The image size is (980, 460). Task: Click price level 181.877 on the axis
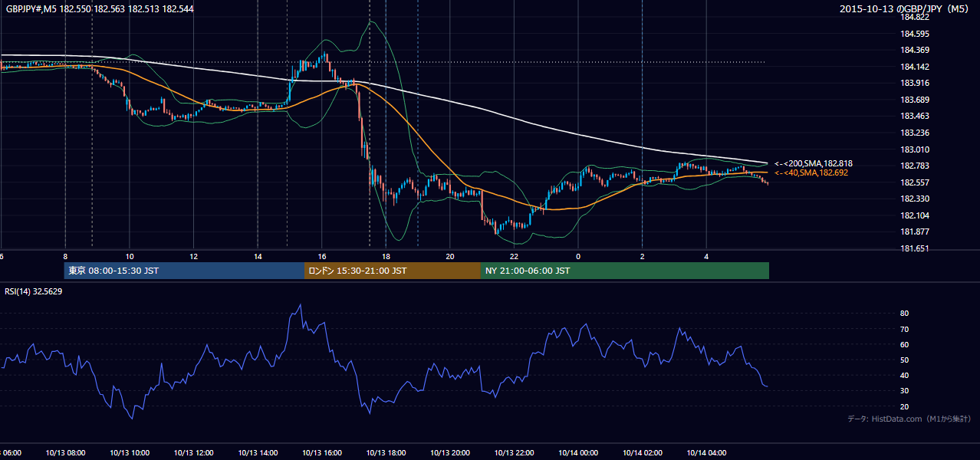pyautogui.click(x=915, y=232)
